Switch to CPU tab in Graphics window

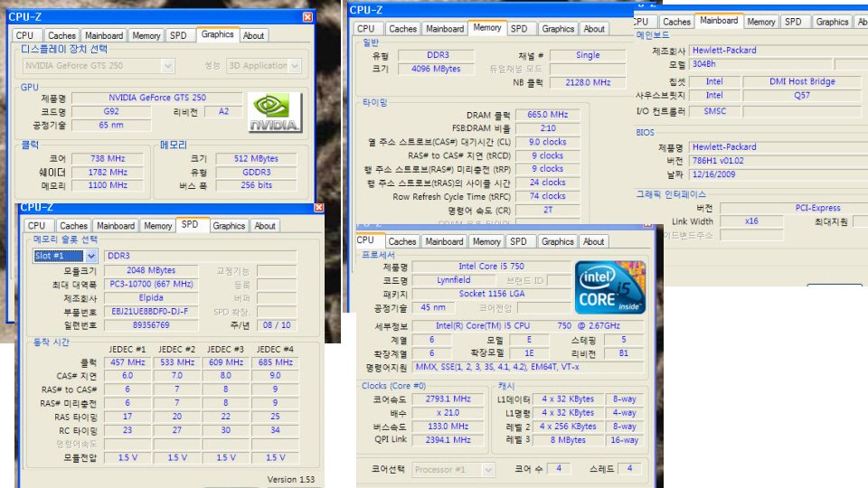(25, 35)
